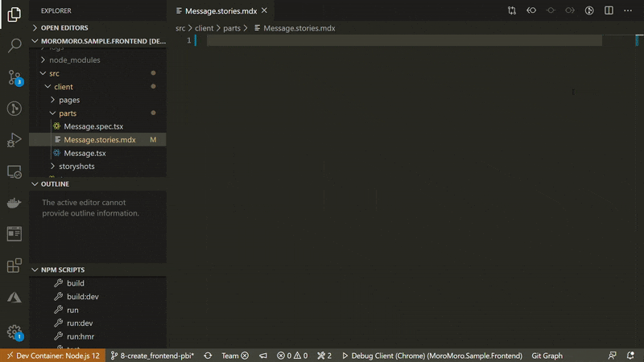Select Message.stories.mdx in the file tree
The width and height of the screenshot is (644, 362).
pyautogui.click(x=97, y=139)
